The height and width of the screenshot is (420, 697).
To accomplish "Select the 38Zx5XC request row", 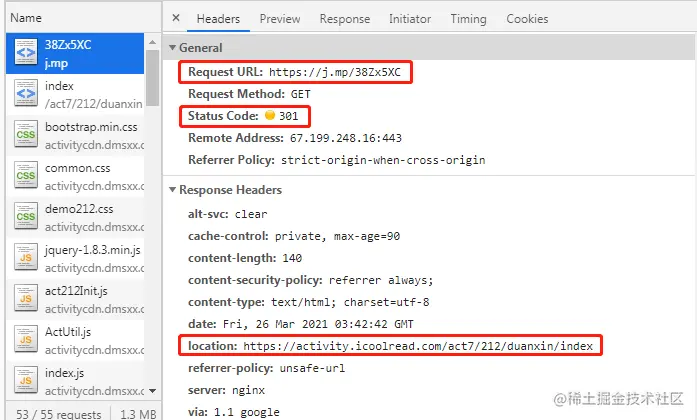I will pyautogui.click(x=75, y=53).
